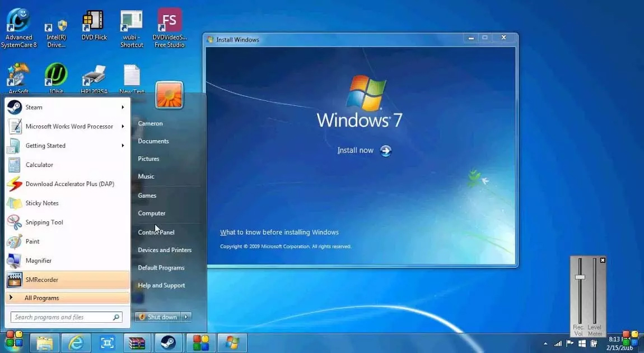Open the WinRAR taskbar icon
Viewport: 644px width, 353px height.
[x=137, y=342]
